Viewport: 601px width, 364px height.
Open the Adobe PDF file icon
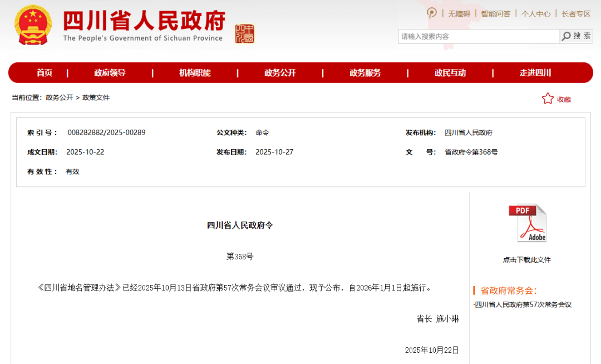click(x=528, y=223)
